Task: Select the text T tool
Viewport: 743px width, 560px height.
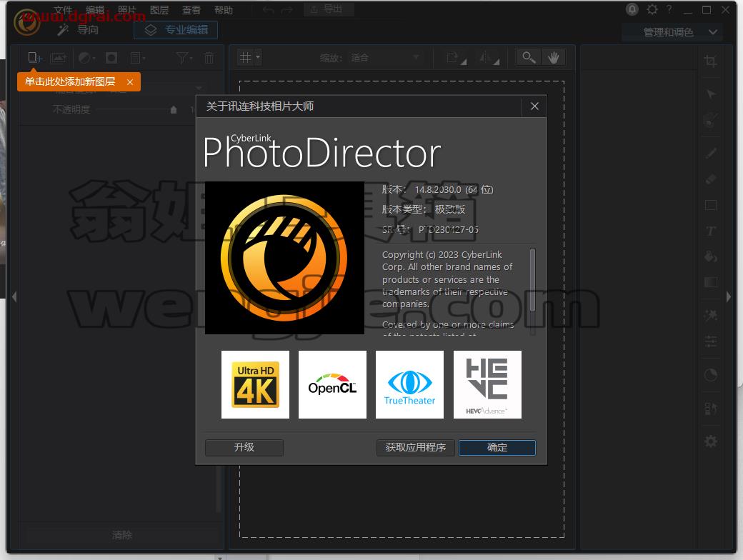Action: 710,231
